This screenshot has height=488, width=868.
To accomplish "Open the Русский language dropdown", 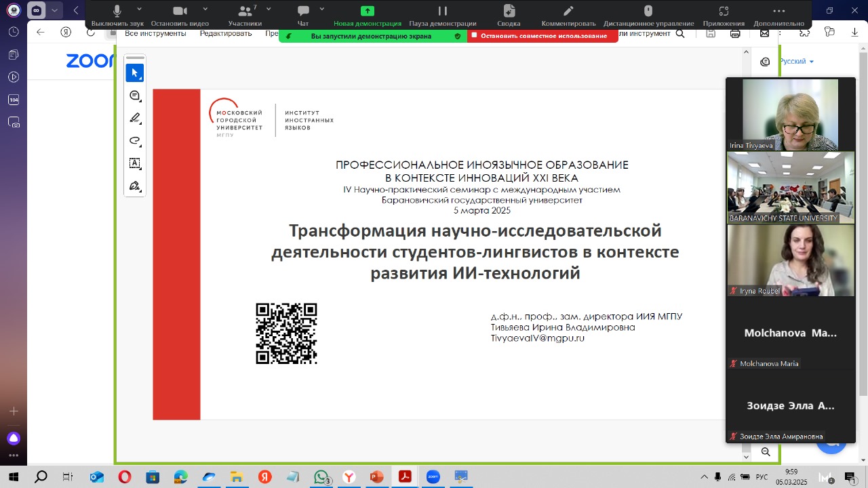I will (796, 62).
